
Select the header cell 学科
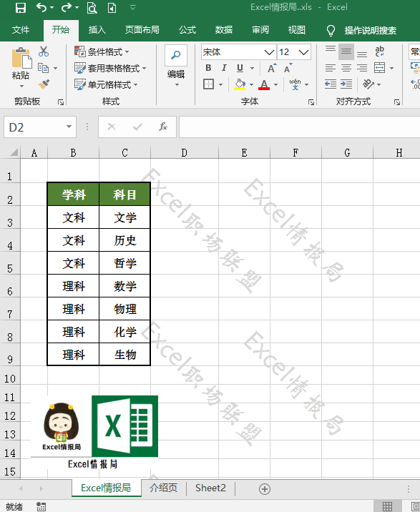(x=73, y=195)
